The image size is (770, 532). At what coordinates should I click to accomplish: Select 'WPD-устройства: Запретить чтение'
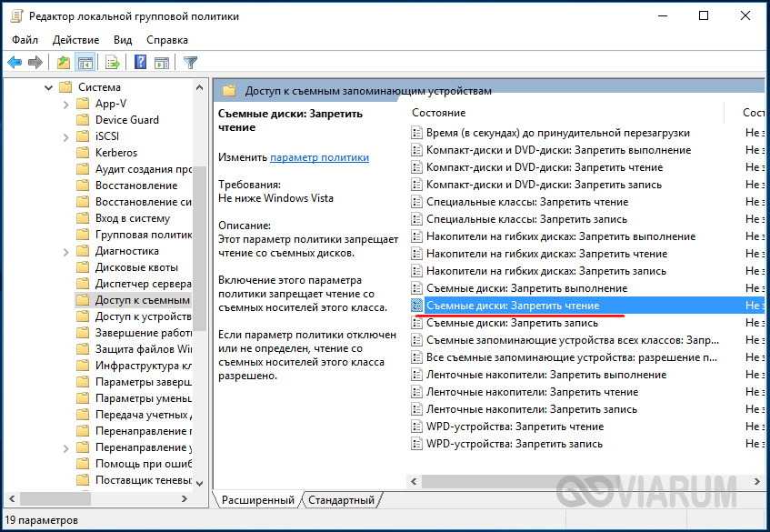(x=515, y=427)
